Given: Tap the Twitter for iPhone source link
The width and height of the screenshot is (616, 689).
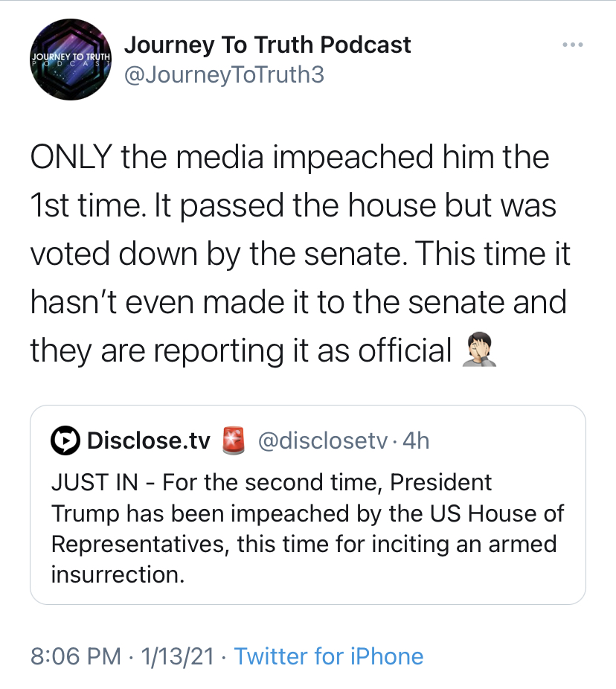Looking at the screenshot, I should pyautogui.click(x=329, y=656).
